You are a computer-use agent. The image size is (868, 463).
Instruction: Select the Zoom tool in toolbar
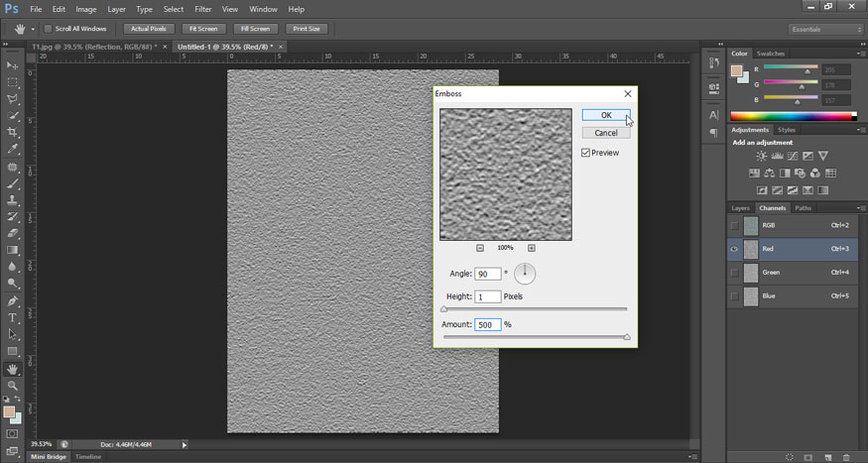coord(13,385)
